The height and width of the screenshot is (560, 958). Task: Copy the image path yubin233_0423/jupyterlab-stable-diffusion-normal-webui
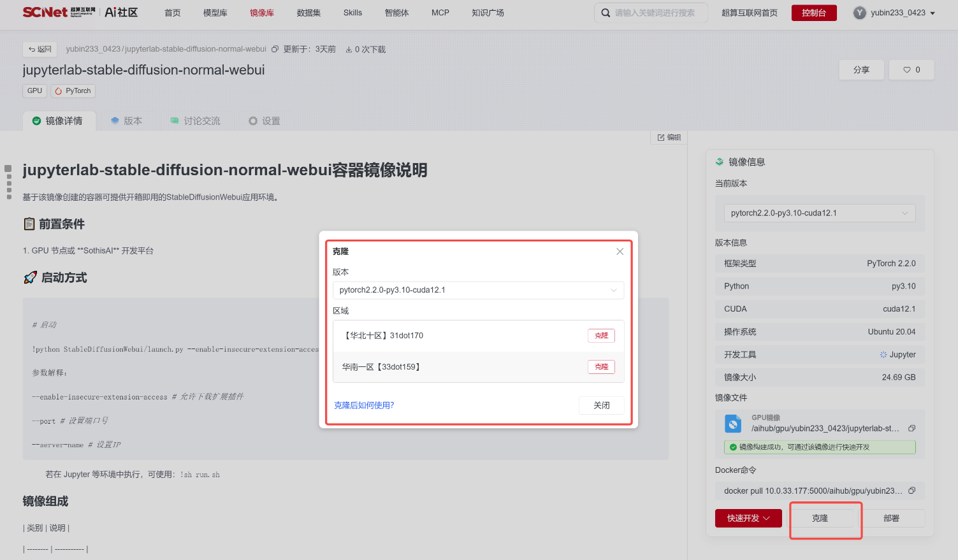click(275, 49)
